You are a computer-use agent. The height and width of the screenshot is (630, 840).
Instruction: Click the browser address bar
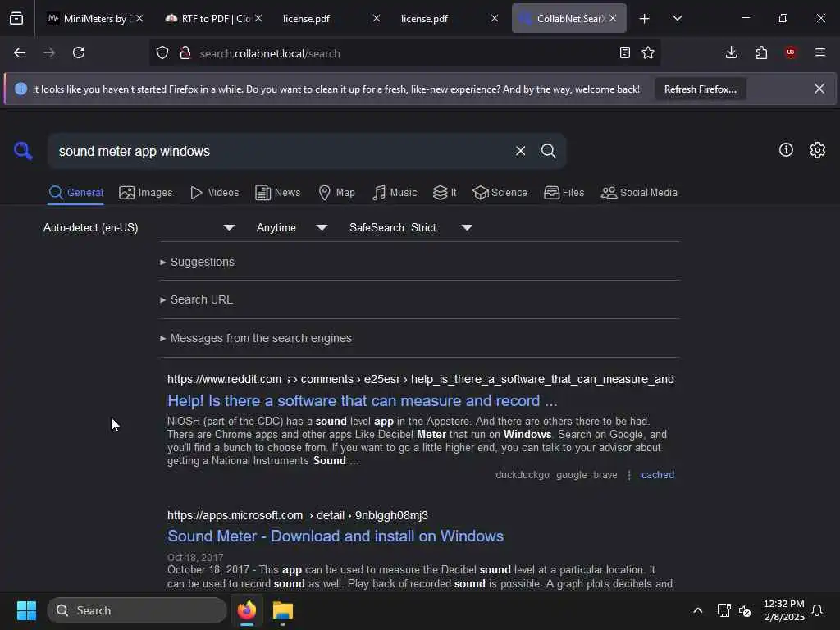tap(404, 53)
